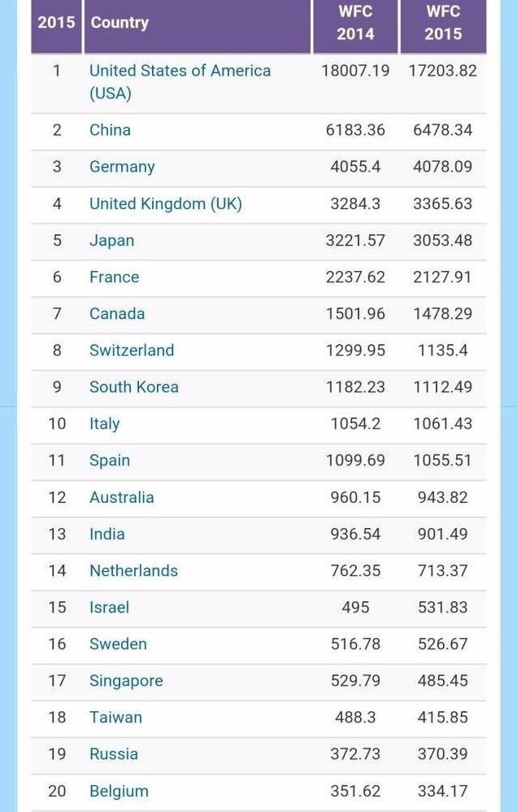517x812 pixels.
Task: Select the Spain country link
Action: pyautogui.click(x=109, y=461)
